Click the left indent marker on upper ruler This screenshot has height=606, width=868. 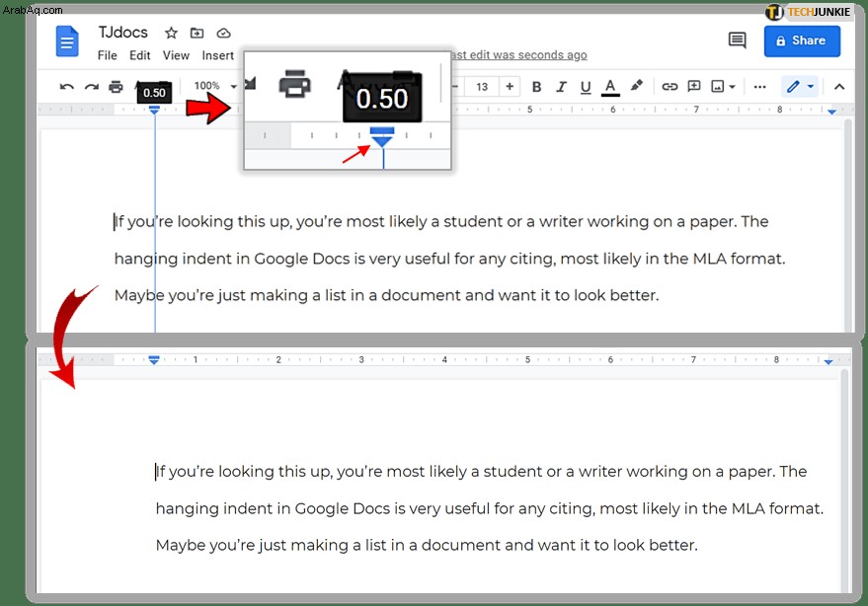click(x=154, y=110)
